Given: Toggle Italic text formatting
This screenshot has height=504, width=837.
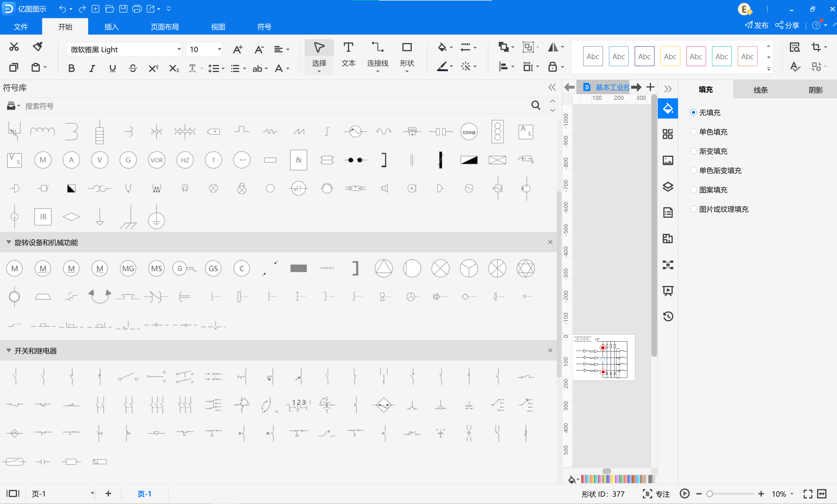Looking at the screenshot, I should point(92,68).
